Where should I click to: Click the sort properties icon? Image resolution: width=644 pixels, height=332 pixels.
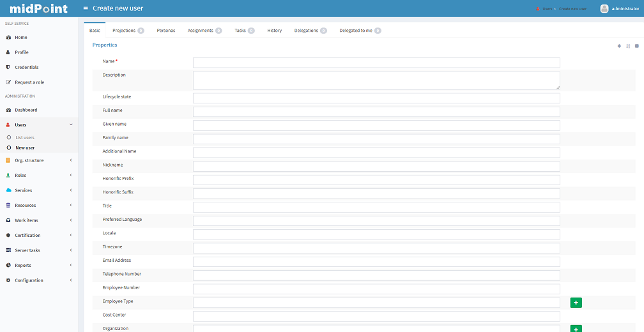pyautogui.click(x=628, y=46)
